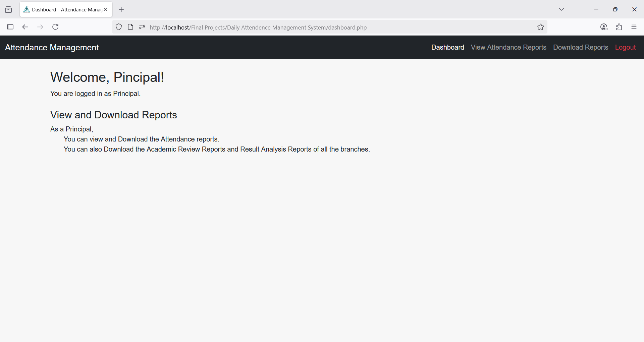The width and height of the screenshot is (644, 342).
Task: Open the Firefox account icon
Action: click(604, 27)
